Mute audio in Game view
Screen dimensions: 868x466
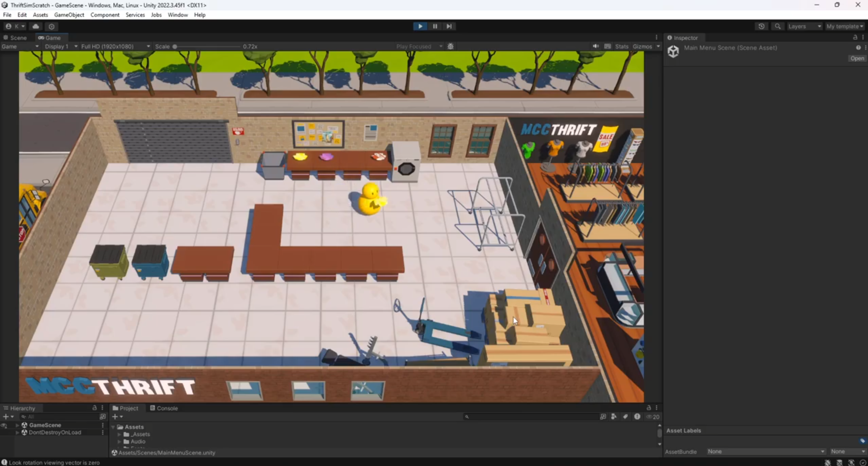[x=595, y=46]
